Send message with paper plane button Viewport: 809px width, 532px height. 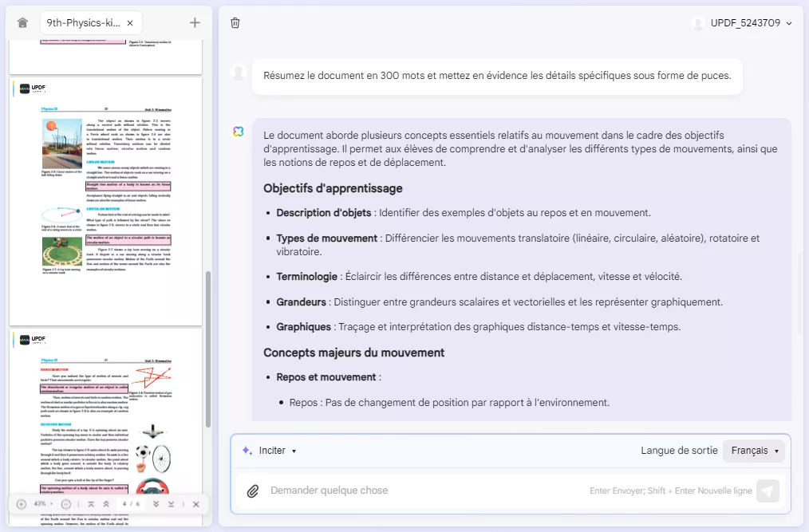click(x=768, y=491)
